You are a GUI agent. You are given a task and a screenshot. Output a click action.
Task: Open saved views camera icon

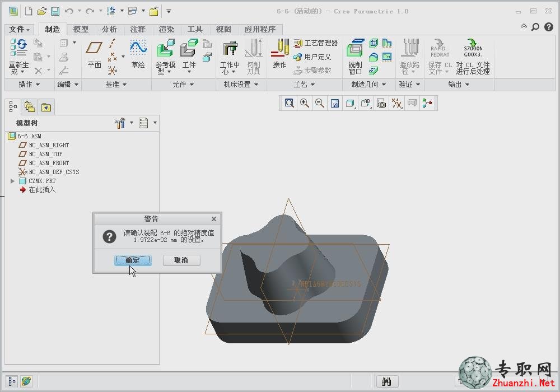tap(381, 103)
